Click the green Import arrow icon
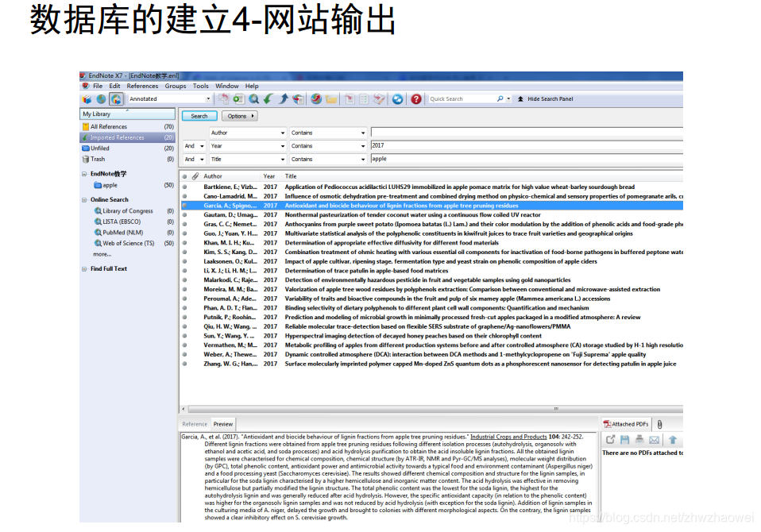This screenshot has width=761, height=532. point(268,99)
